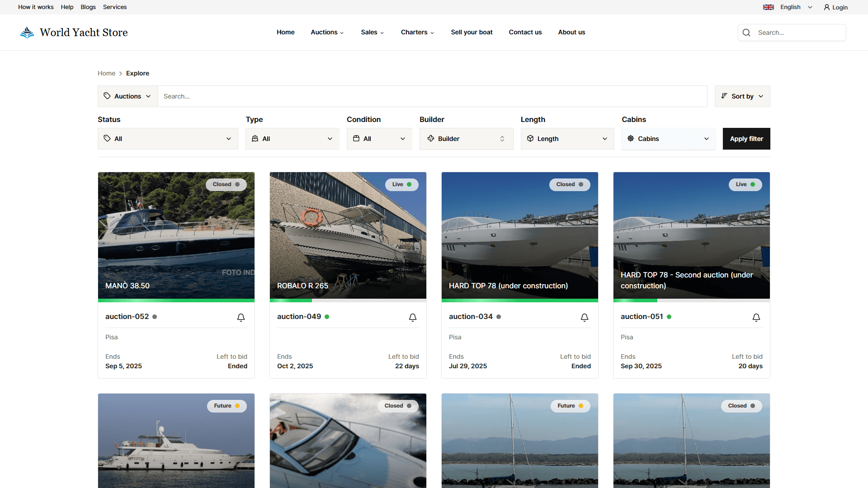The image size is (868, 488).
Task: Open the Help link
Action: click(67, 7)
